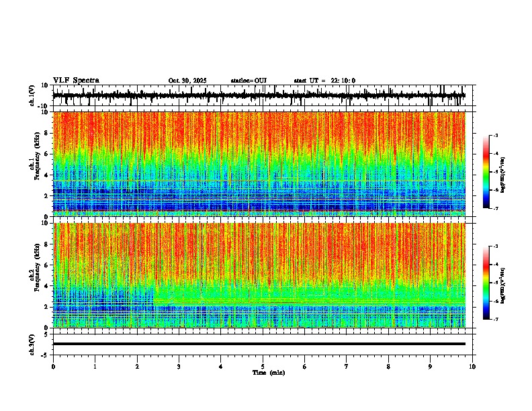Click the ch.2 frequency axis "6" tick
The height and width of the screenshot is (411, 532).
point(47,265)
